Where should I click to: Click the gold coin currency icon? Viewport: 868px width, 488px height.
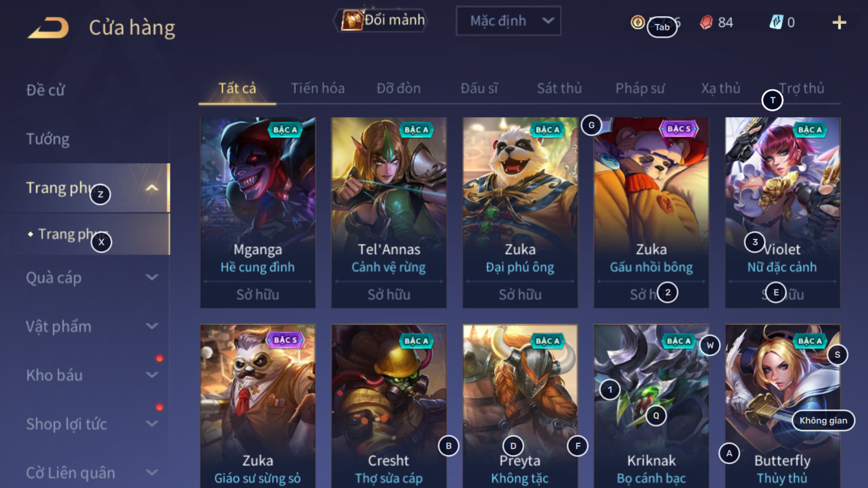click(x=638, y=22)
